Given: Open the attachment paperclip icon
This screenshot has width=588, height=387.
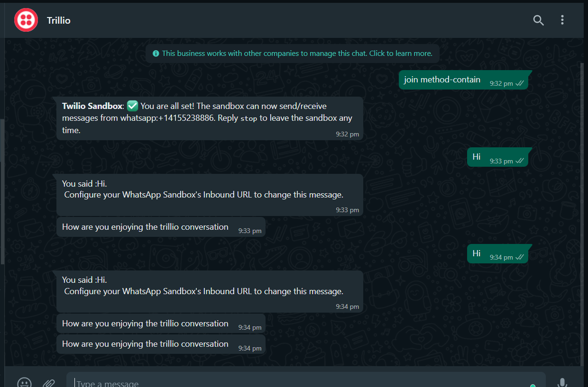Looking at the screenshot, I should [49, 382].
